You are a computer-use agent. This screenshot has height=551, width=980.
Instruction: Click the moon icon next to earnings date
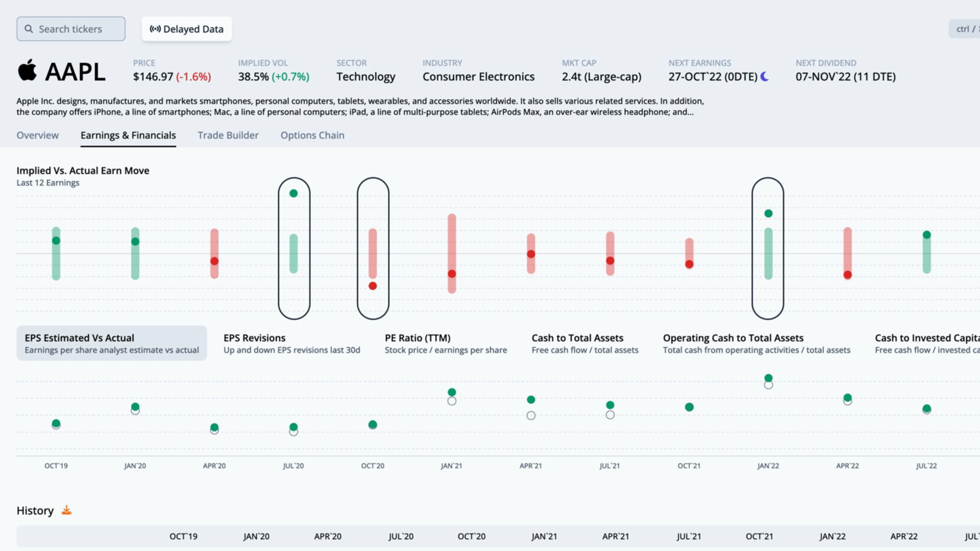click(x=764, y=76)
